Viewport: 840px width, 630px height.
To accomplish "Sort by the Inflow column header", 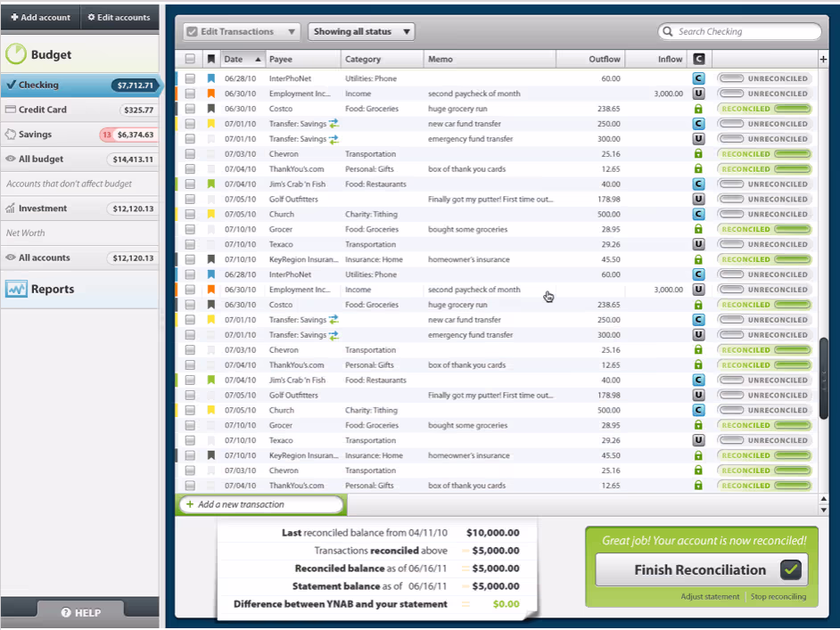I will pyautogui.click(x=656, y=59).
